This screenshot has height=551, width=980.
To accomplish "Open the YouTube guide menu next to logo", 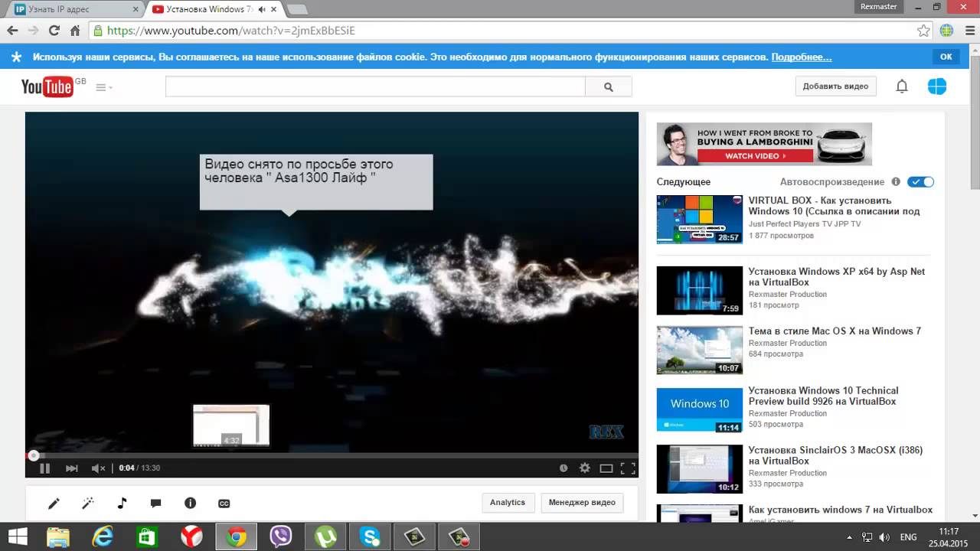I will pyautogui.click(x=103, y=87).
